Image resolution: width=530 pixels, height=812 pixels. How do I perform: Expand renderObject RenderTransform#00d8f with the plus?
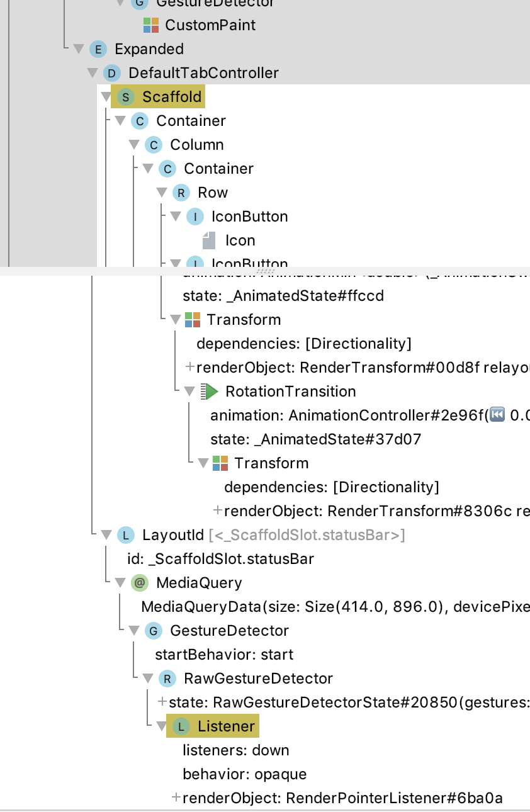point(189,367)
